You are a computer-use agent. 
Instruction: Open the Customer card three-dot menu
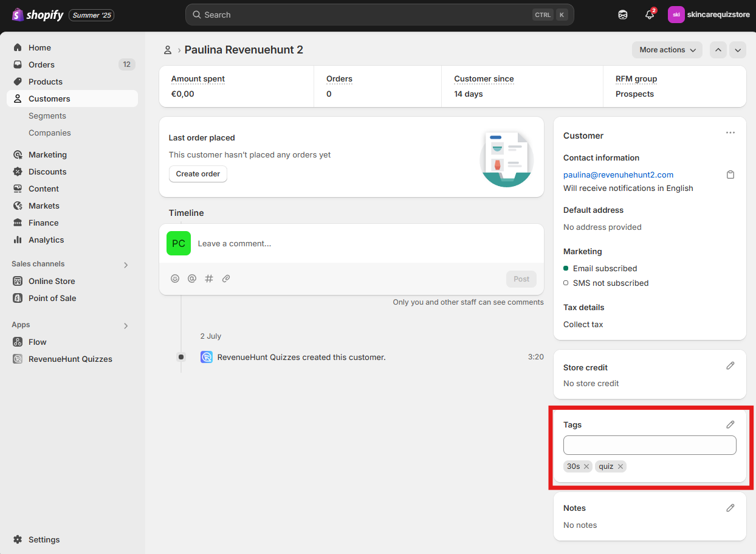pos(730,133)
